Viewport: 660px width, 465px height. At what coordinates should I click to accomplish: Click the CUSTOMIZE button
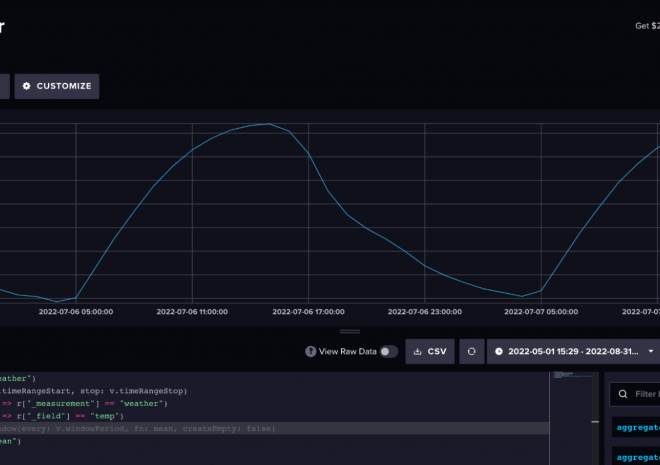coord(57,86)
